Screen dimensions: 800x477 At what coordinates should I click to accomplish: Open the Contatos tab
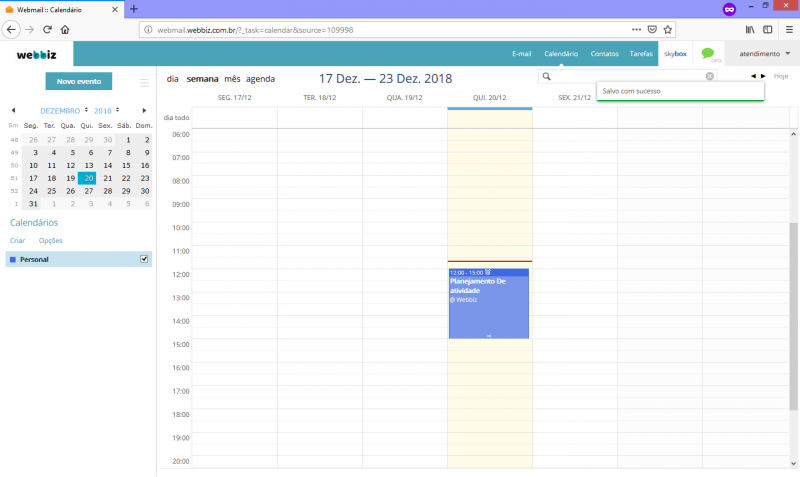coord(604,53)
